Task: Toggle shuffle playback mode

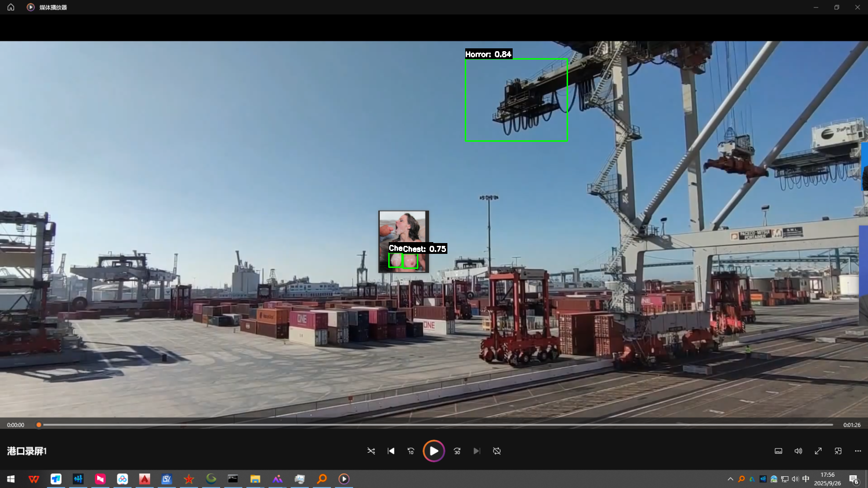Action: point(371,451)
